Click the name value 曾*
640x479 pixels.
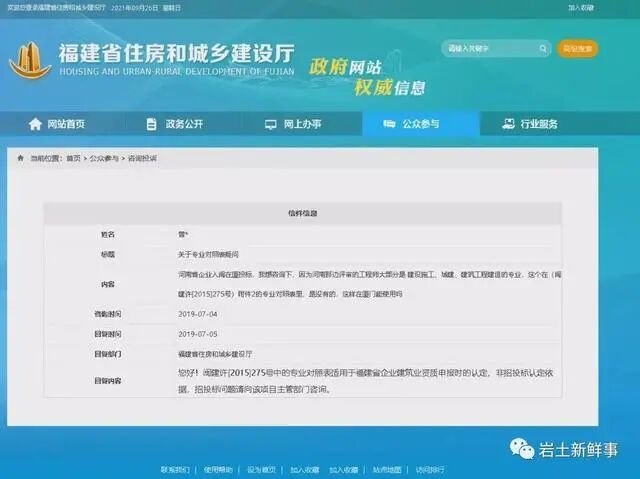[x=183, y=235]
